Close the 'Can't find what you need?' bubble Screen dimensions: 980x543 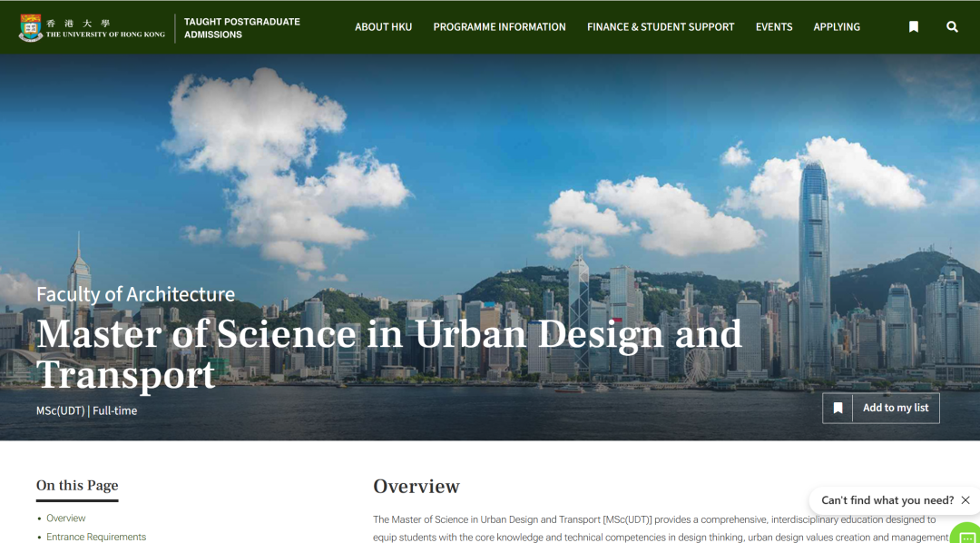(965, 499)
